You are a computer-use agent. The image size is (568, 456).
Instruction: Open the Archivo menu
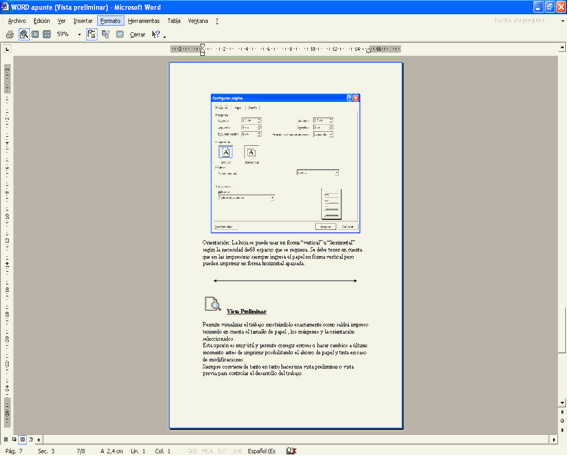(x=17, y=21)
